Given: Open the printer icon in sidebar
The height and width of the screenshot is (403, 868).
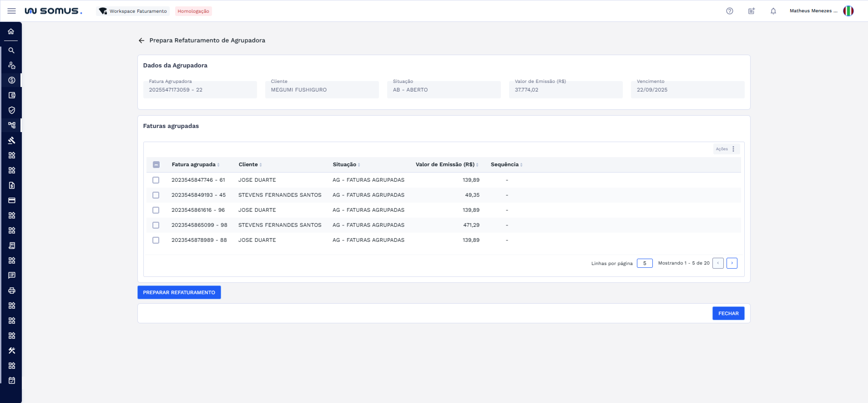Looking at the screenshot, I should (x=11, y=290).
